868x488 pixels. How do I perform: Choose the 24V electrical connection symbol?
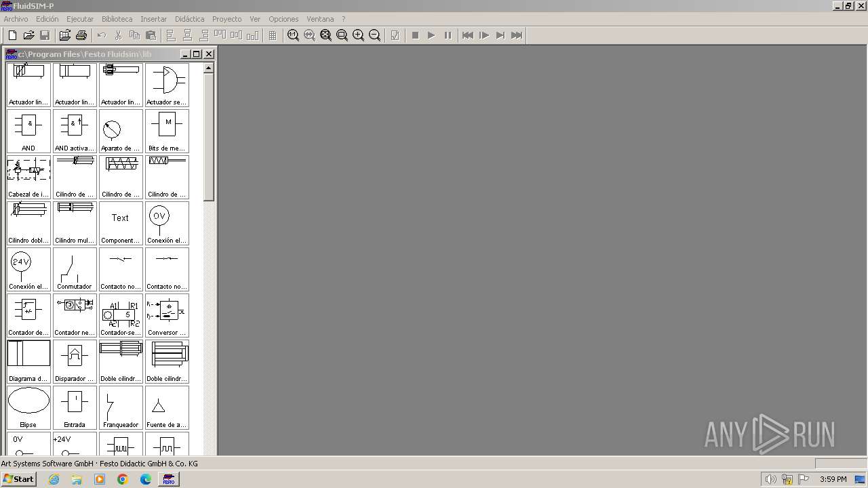[28, 269]
